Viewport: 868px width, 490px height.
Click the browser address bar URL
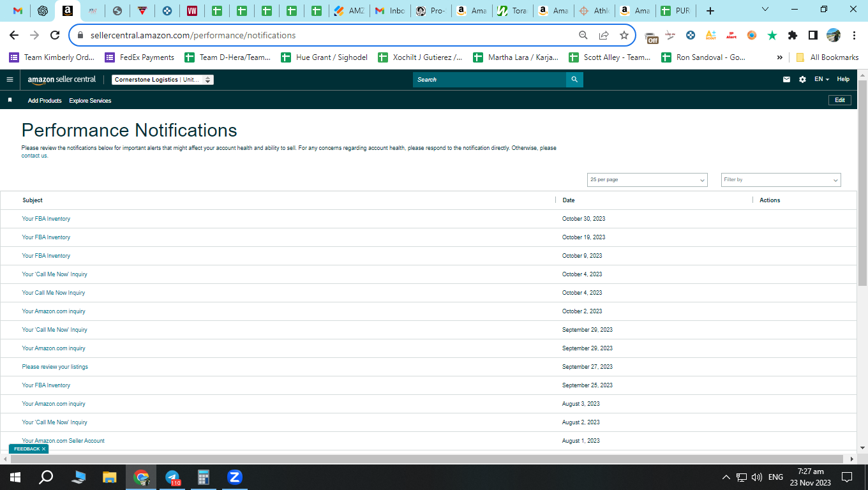193,36
